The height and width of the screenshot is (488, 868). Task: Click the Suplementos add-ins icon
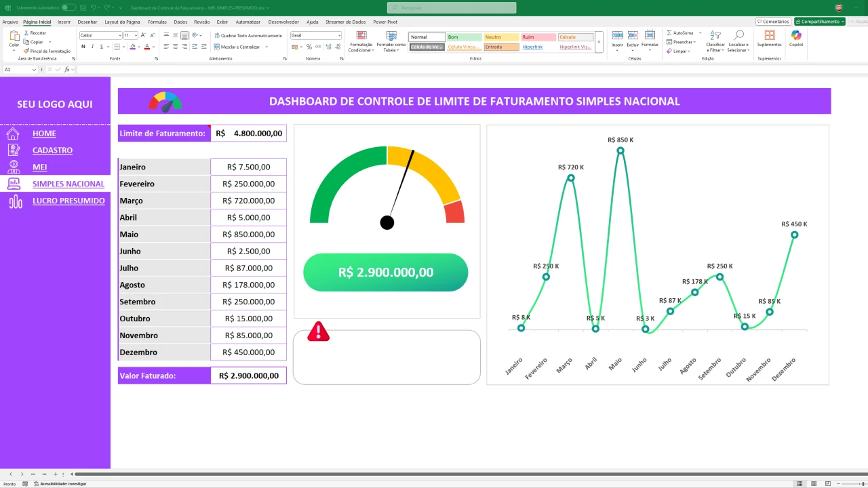[x=770, y=38]
